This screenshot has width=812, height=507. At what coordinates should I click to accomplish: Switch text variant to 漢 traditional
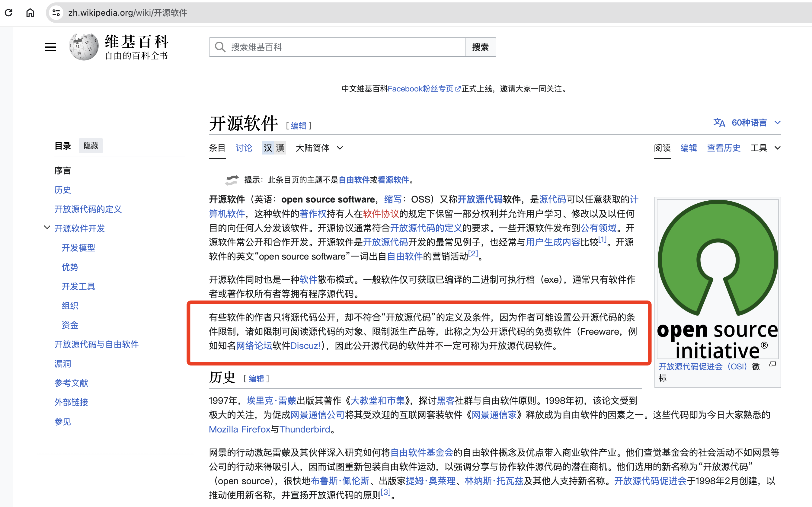click(x=280, y=148)
